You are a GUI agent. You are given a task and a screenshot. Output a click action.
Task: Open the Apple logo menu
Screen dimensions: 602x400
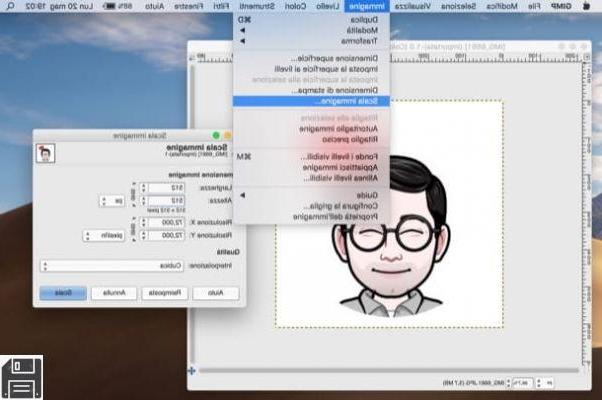[586, 6]
